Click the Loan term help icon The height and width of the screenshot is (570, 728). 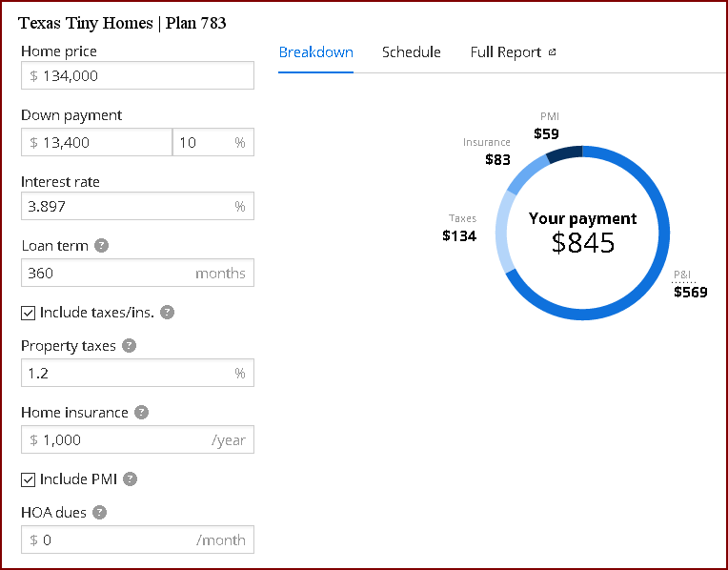click(x=102, y=245)
